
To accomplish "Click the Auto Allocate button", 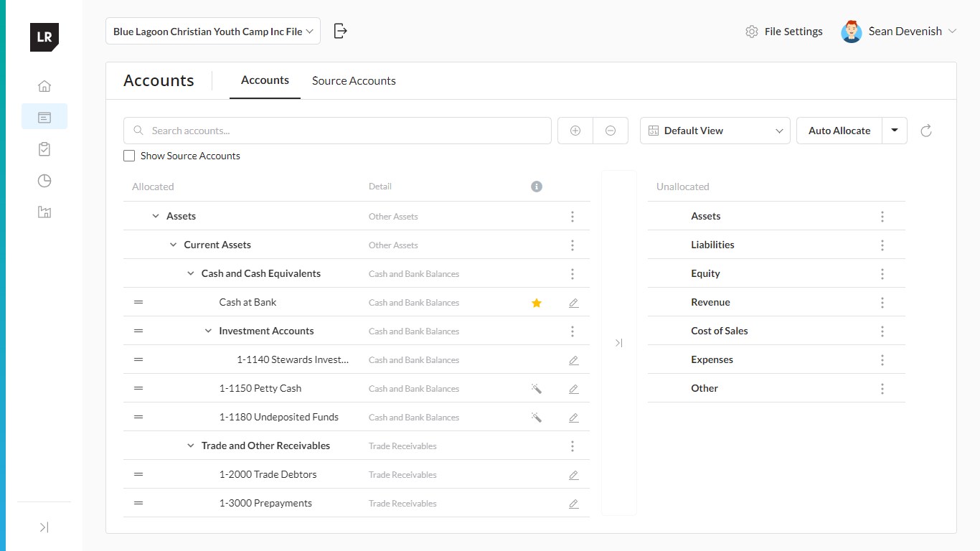I will pos(839,131).
